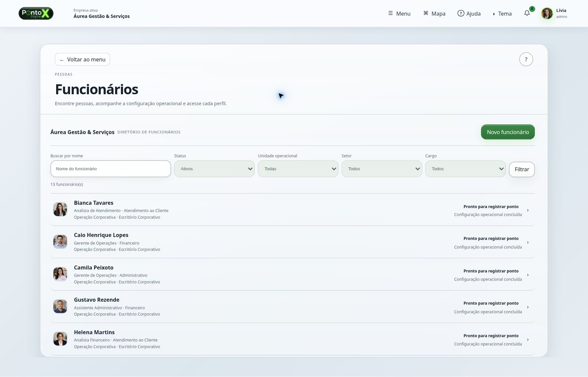Click the chevron arrow on Camila Peixoto's row

click(528, 275)
